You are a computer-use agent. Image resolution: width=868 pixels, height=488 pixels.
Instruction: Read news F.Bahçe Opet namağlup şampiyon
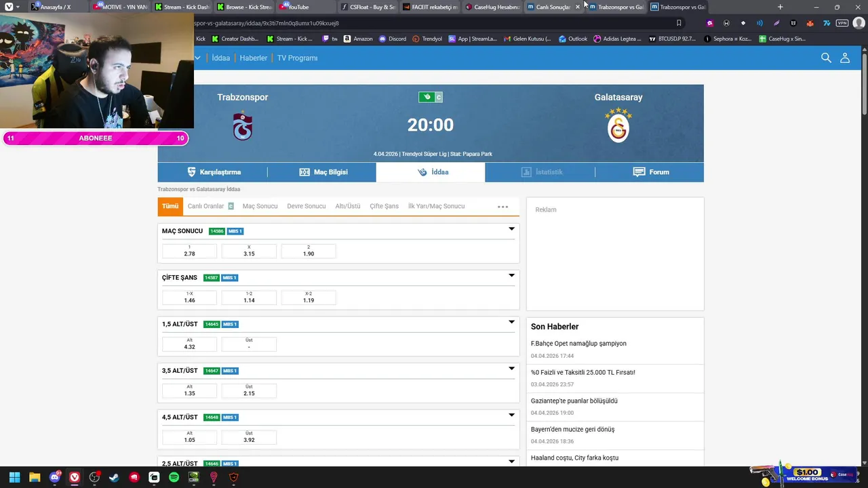[578, 344]
